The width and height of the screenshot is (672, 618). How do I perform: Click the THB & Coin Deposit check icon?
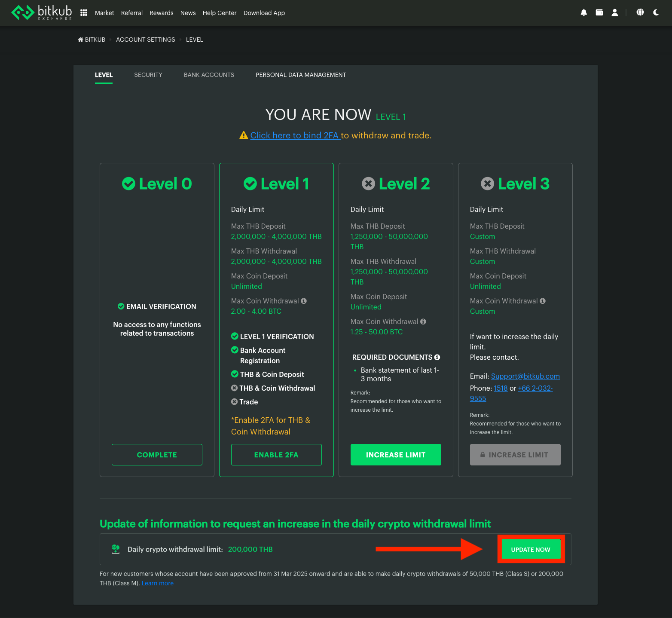coord(235,374)
